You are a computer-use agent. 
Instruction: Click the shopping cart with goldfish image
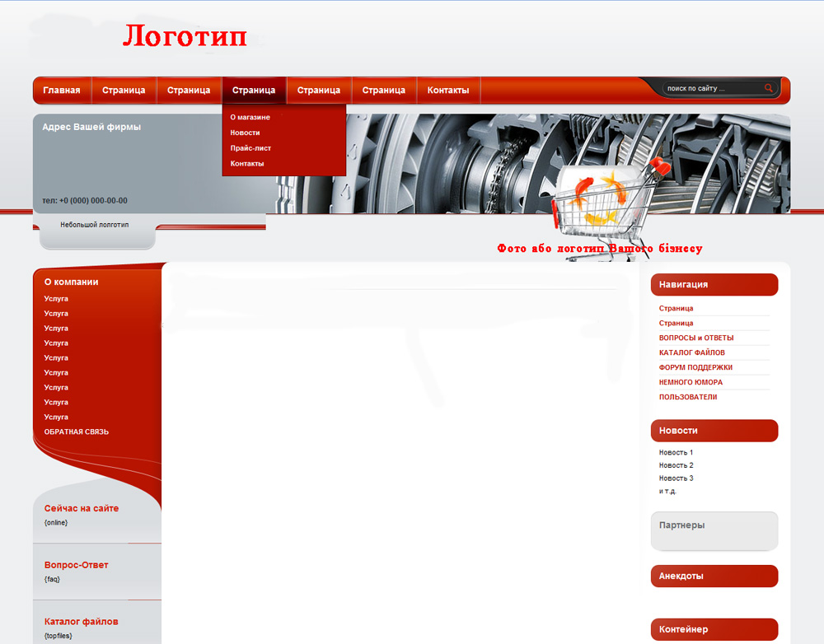611,208
